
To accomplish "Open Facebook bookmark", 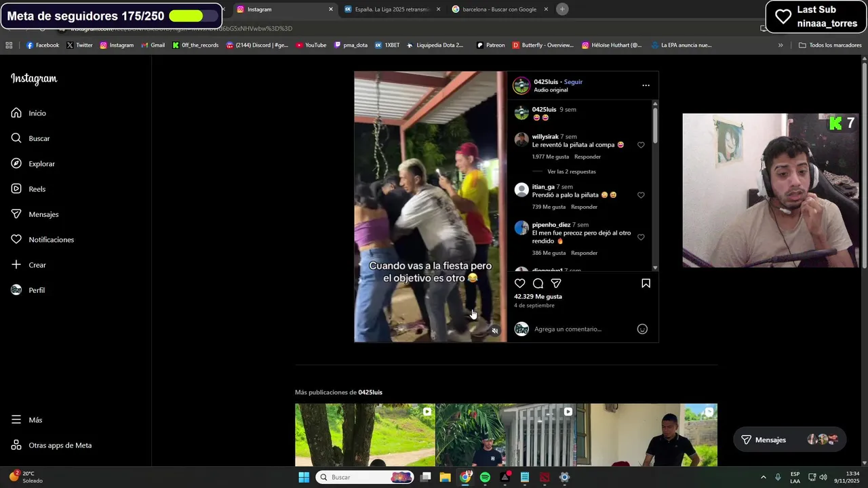I will click(x=43, y=45).
